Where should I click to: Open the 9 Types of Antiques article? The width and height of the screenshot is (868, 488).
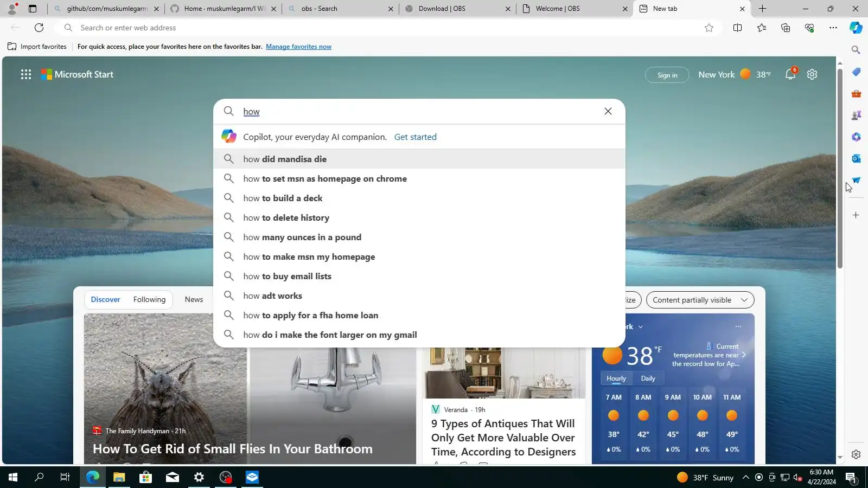[x=503, y=438]
